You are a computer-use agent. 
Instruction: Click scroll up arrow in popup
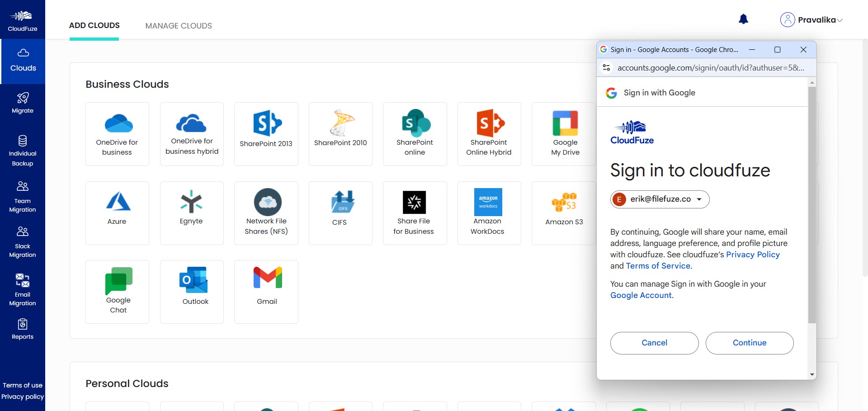coord(812,82)
